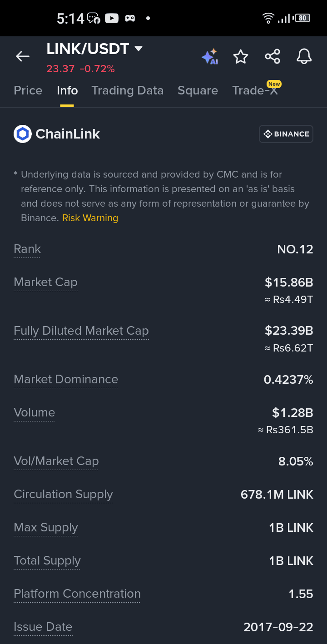Tap the Fully Diluted Market Cap label
The image size is (327, 644).
coord(81,331)
